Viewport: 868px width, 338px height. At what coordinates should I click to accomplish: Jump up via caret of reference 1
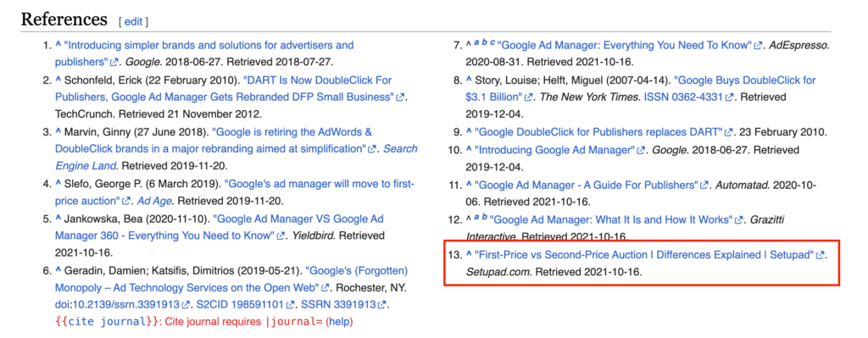point(58,45)
